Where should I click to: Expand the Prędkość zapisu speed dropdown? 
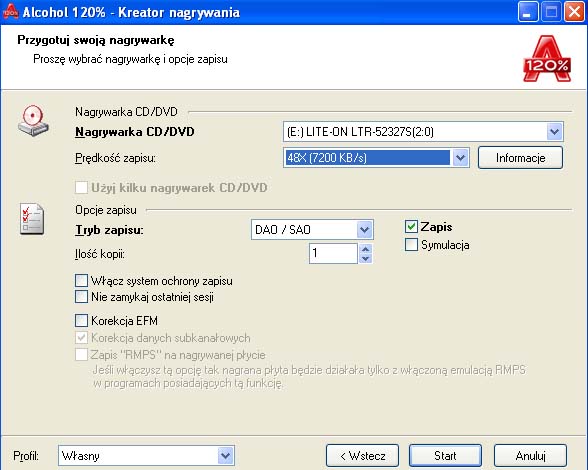pyautogui.click(x=376, y=158)
